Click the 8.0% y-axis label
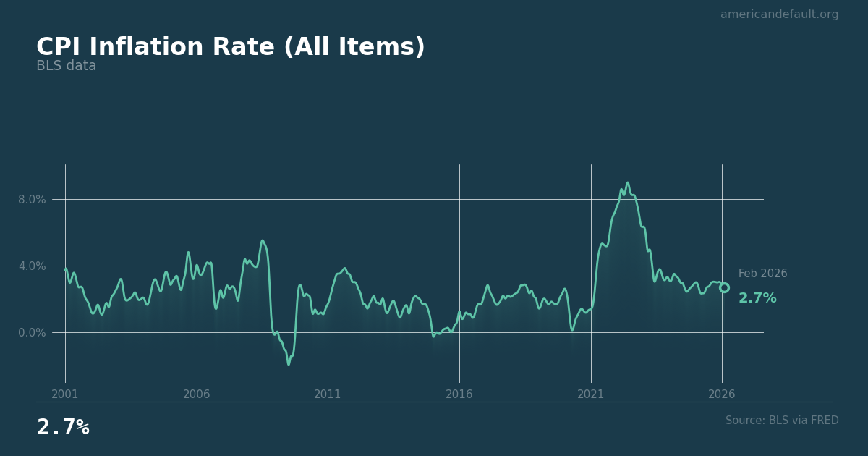 [x=32, y=199]
